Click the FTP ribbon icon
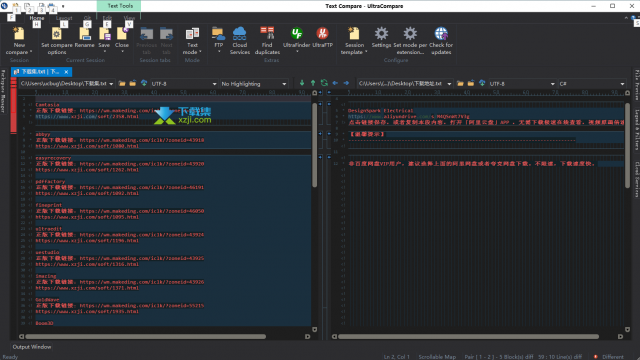 [218, 34]
